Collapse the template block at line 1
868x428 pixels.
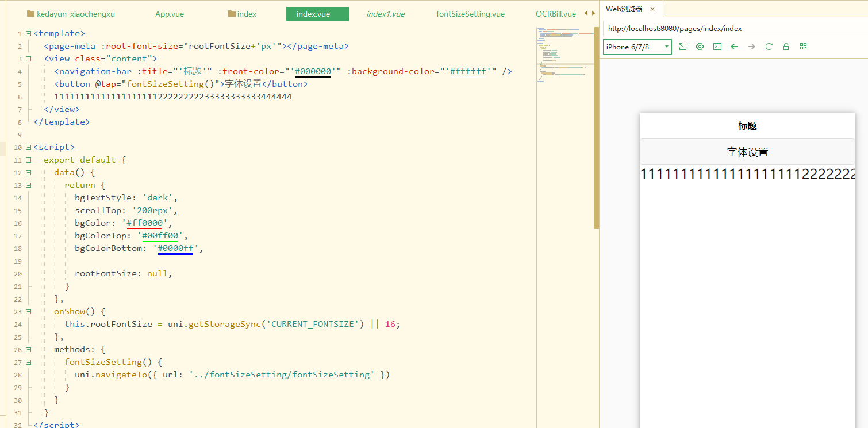27,33
